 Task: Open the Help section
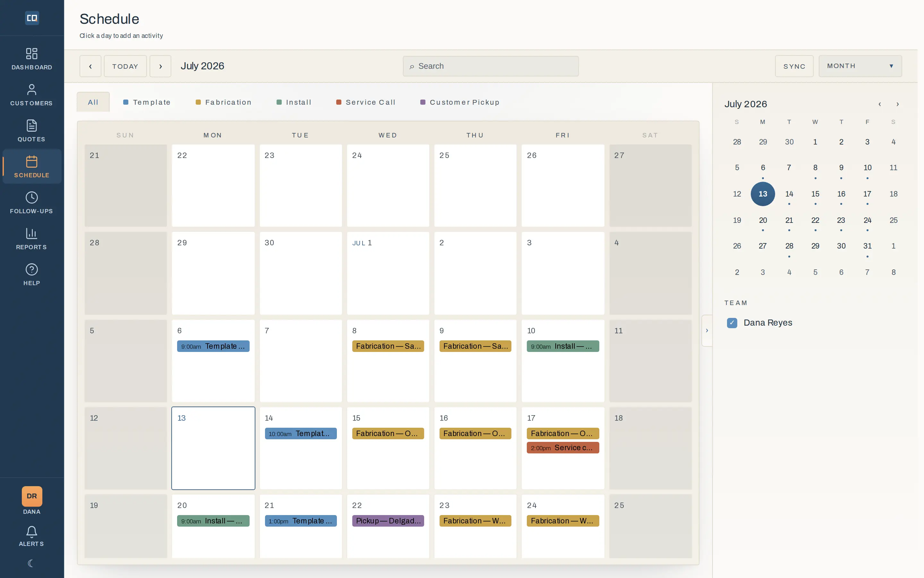pyautogui.click(x=32, y=275)
